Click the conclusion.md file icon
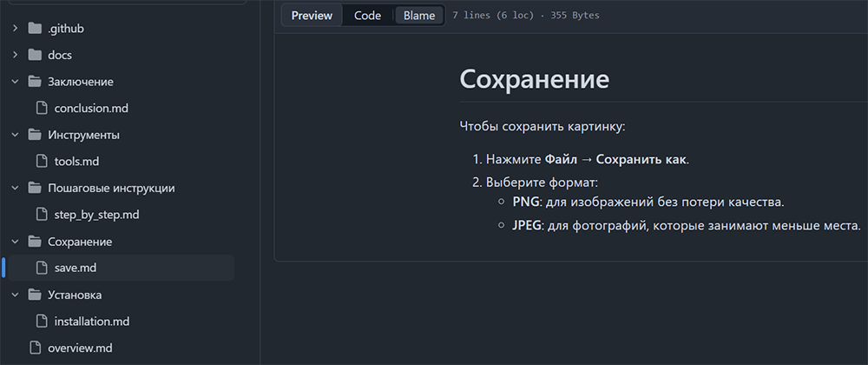868x365 pixels. (42, 109)
